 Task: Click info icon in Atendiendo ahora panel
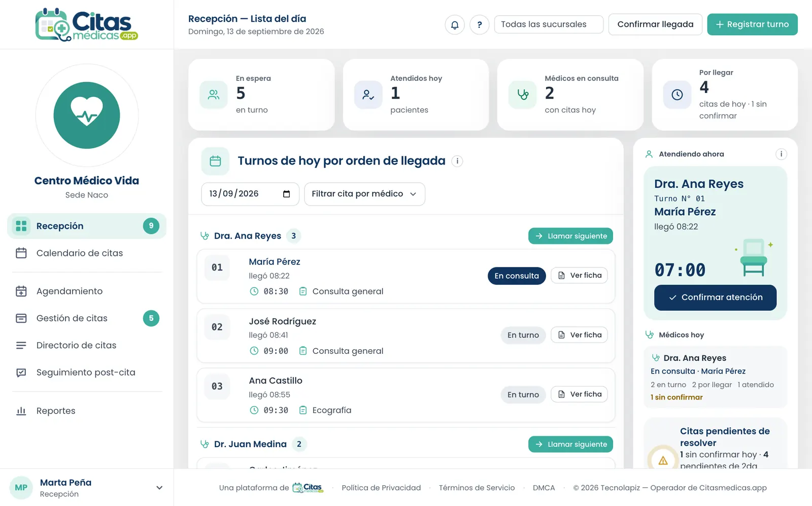(781, 154)
